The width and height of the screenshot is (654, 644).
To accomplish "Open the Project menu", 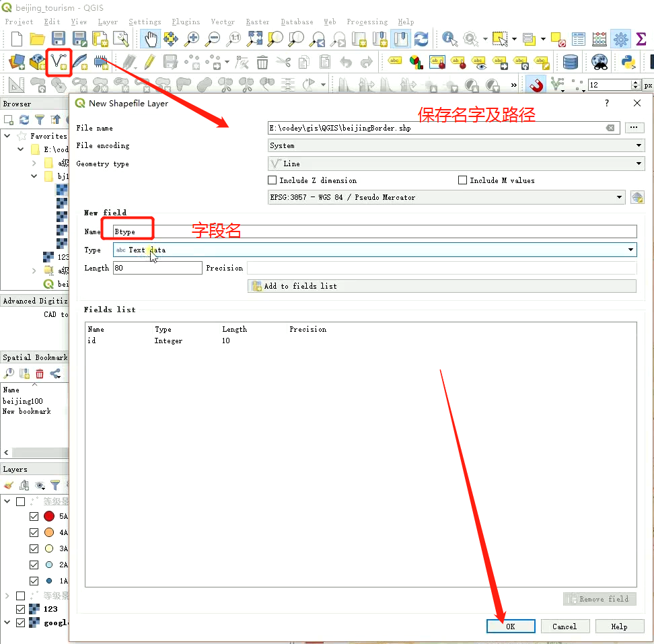I will coord(19,22).
